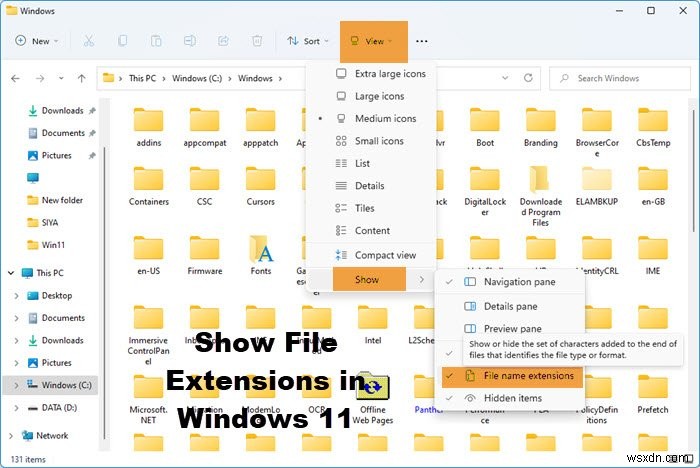Image resolution: width=700 pixels, height=468 pixels.
Task: Go up one level with up arrow
Action: pyautogui.click(x=81, y=79)
